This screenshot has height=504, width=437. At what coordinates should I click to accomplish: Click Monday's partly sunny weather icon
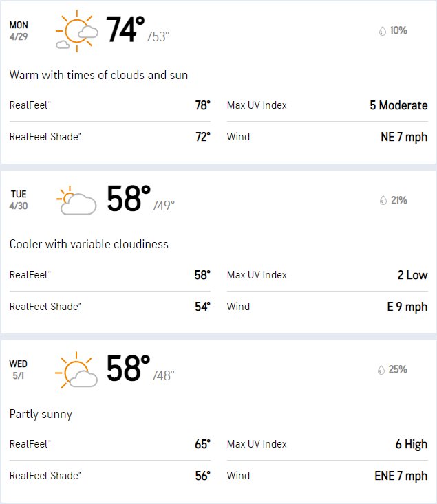76,31
